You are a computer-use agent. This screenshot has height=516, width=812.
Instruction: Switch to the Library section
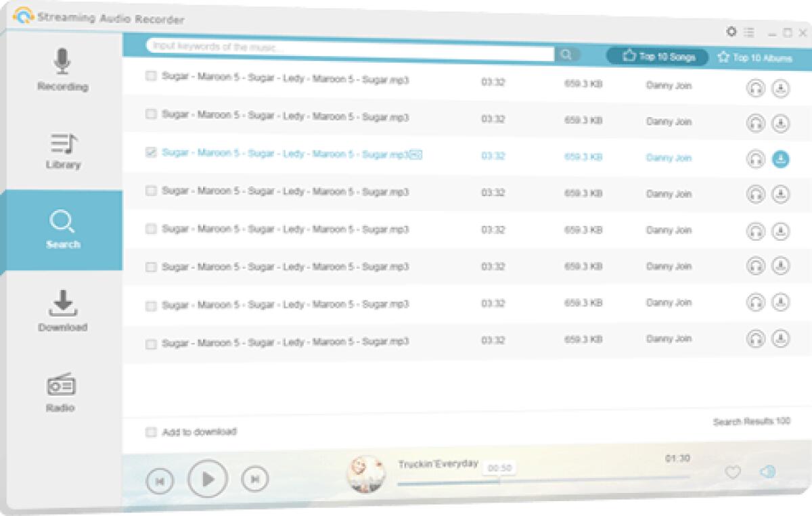click(x=62, y=150)
